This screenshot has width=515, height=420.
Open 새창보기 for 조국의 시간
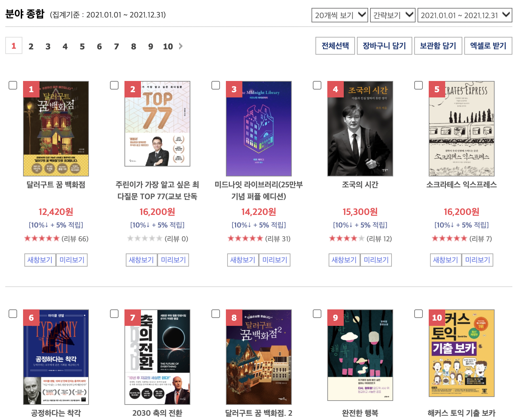(x=344, y=260)
